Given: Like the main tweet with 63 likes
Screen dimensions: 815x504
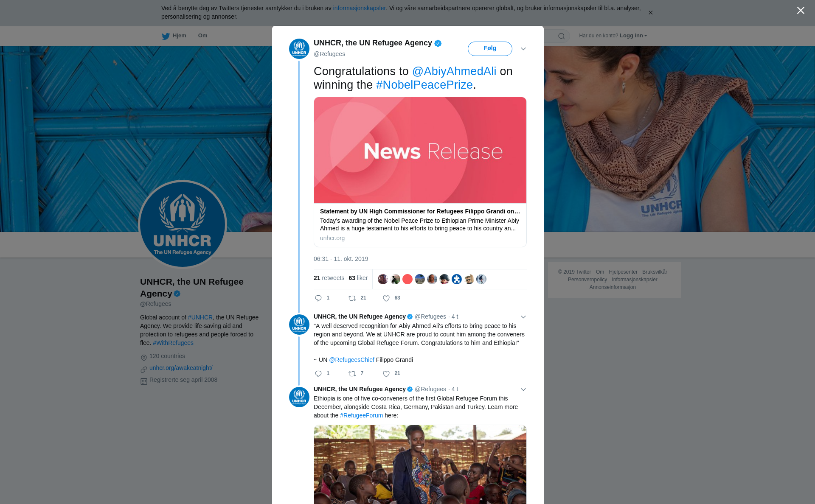Looking at the screenshot, I should 386,298.
